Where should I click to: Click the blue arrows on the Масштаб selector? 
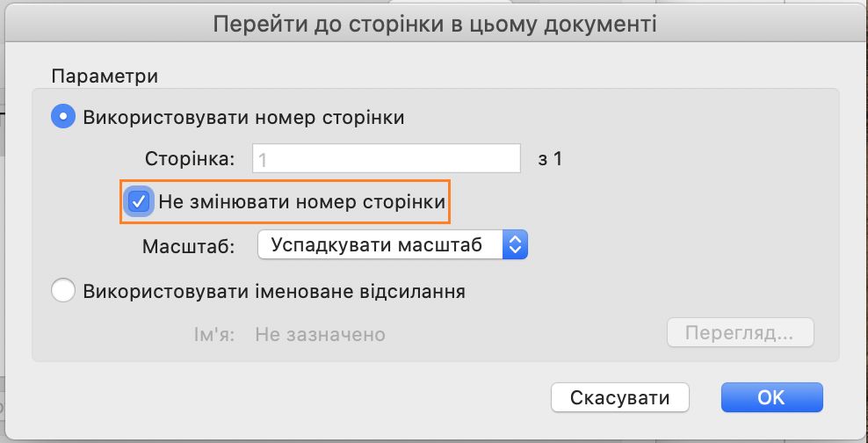coord(514,245)
